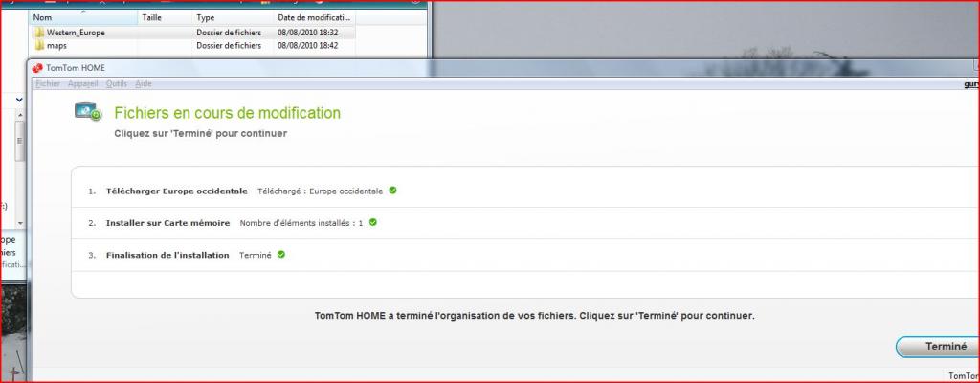The image size is (980, 383).
Task: Click the maps folder icon
Action: coord(39,46)
